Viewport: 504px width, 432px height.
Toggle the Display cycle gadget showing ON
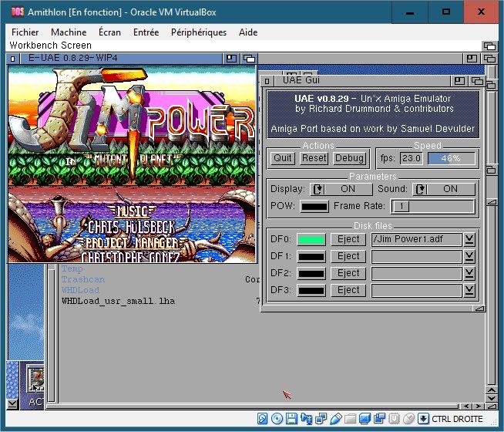pos(341,189)
